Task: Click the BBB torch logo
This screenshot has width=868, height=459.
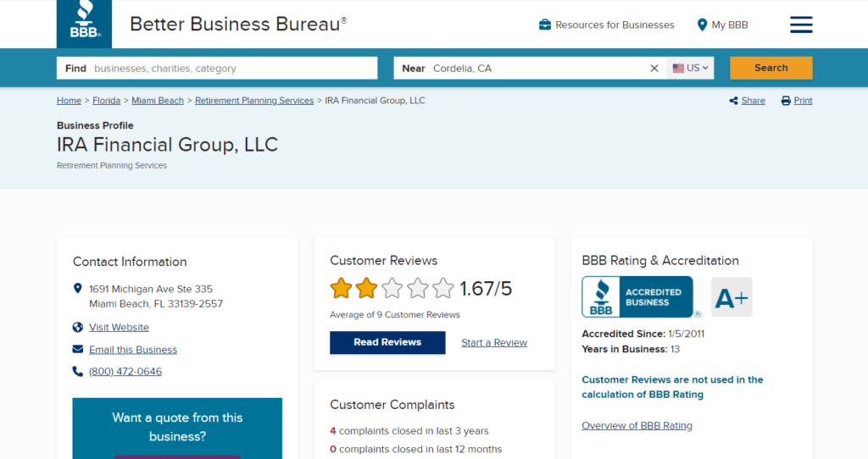Action: 84,24
